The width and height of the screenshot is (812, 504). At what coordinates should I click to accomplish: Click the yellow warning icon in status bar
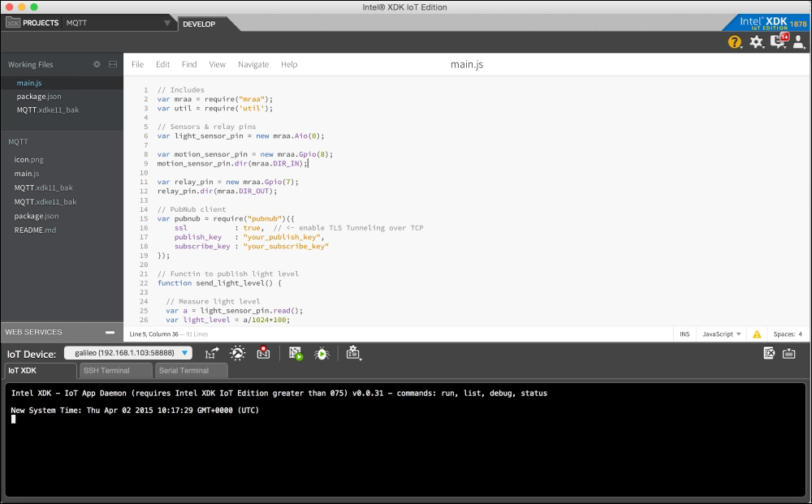point(757,334)
